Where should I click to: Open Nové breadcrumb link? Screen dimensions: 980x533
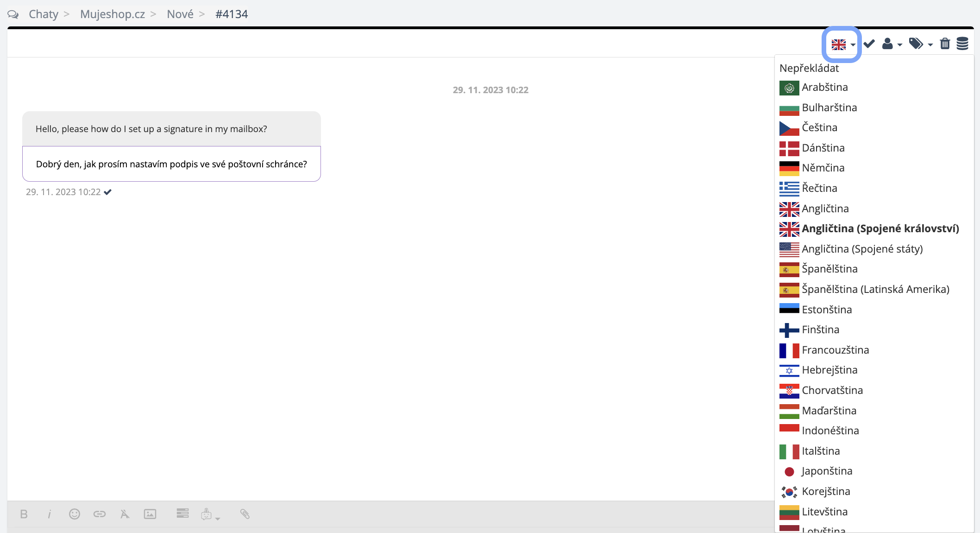[x=180, y=14]
